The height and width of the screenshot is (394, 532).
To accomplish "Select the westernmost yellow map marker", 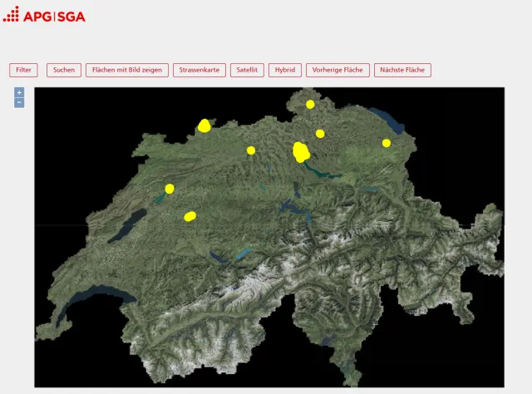I will pyautogui.click(x=170, y=189).
